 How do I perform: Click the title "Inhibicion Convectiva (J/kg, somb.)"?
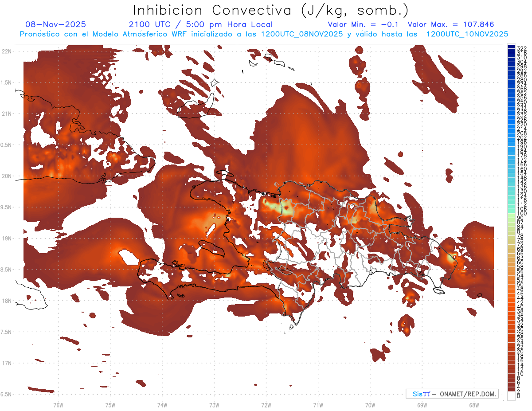pyautogui.click(x=271, y=10)
